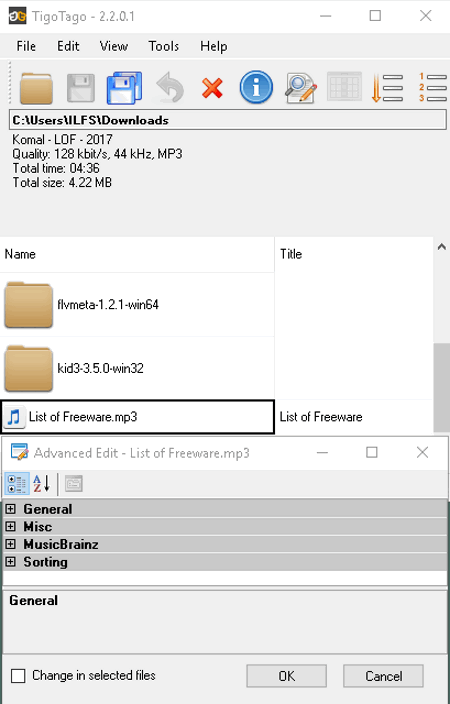450x704 pixels.
Task: Click the magnifier and pencil edit icon
Action: (300, 88)
